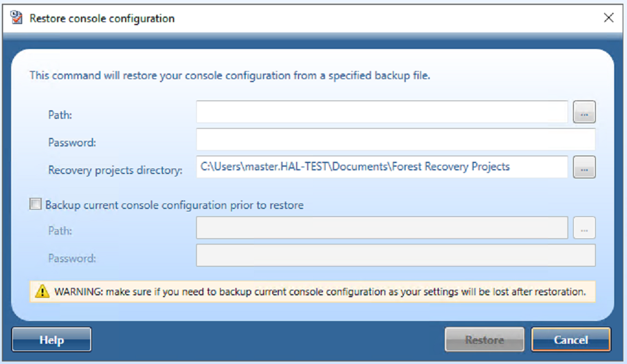Image resolution: width=627 pixels, height=364 pixels.
Task: Click the greyed-out backup Password field
Action: click(395, 256)
